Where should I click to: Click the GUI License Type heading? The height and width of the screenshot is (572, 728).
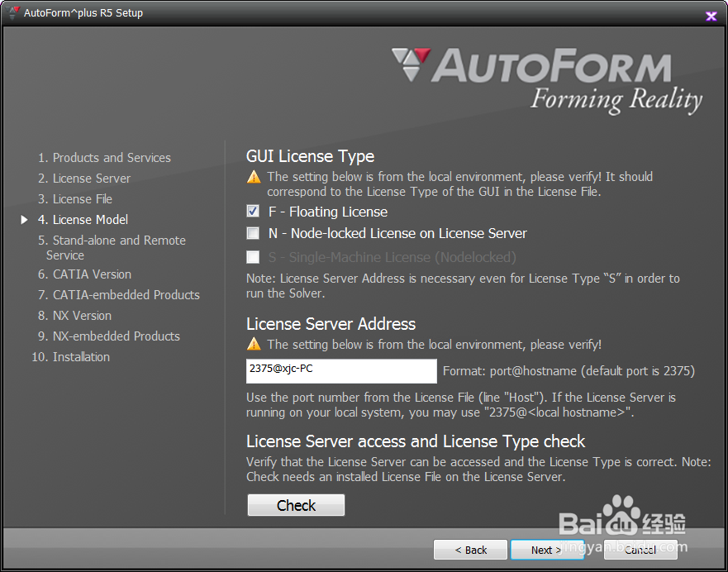(310, 156)
